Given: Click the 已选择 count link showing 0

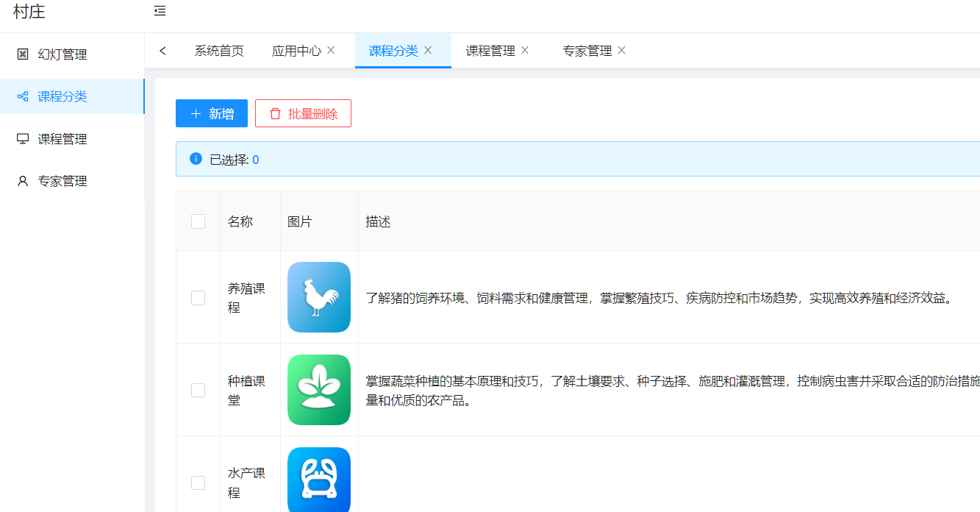Looking at the screenshot, I should point(255,159).
